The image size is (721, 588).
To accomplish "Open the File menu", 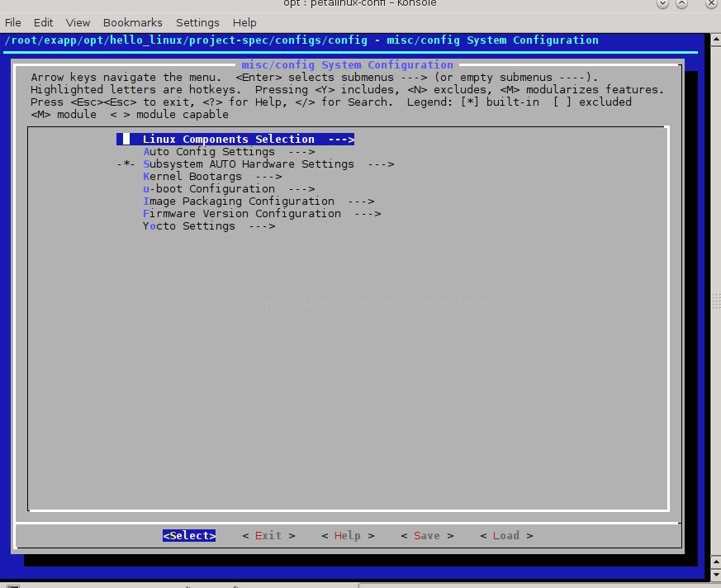I will [x=13, y=22].
